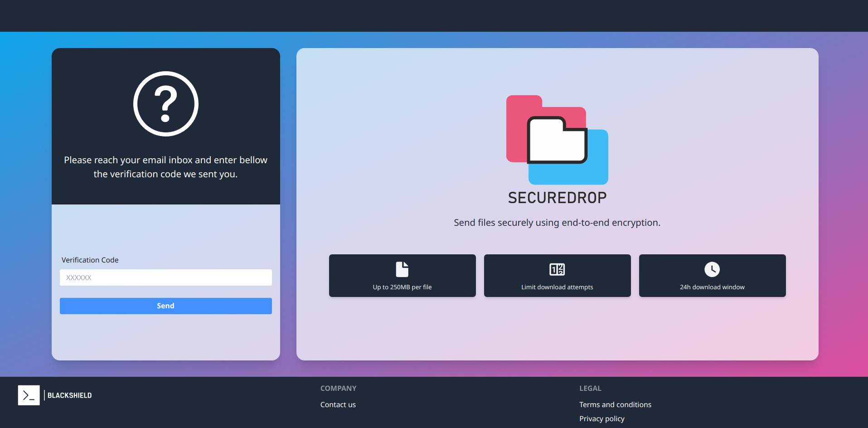Click the LEGAL footer heading
868x428 pixels.
pos(590,388)
